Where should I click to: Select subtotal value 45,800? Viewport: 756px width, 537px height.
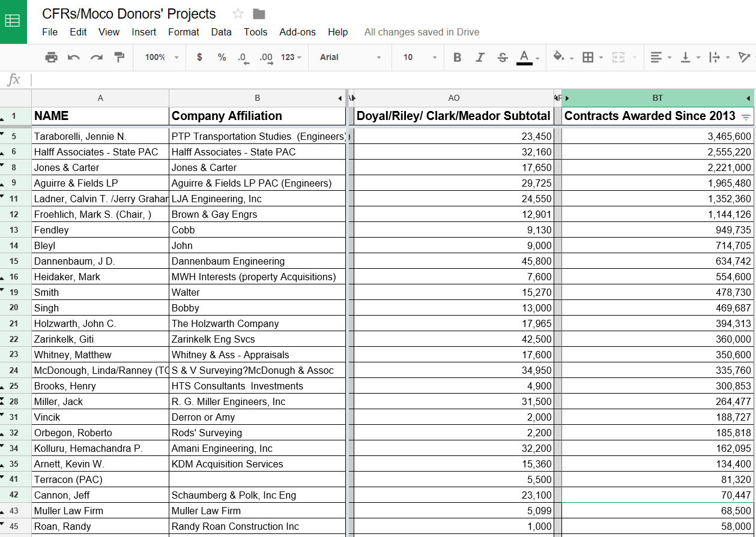point(454,261)
